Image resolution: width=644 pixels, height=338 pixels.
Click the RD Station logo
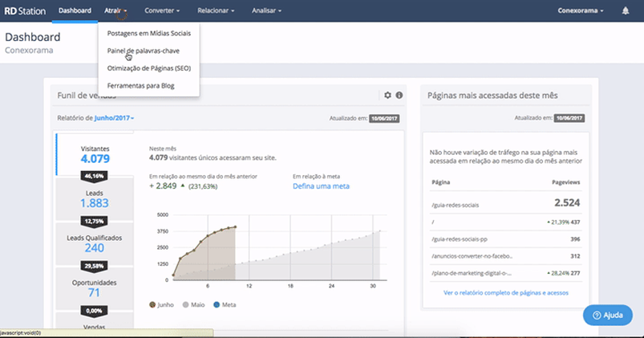[26, 11]
